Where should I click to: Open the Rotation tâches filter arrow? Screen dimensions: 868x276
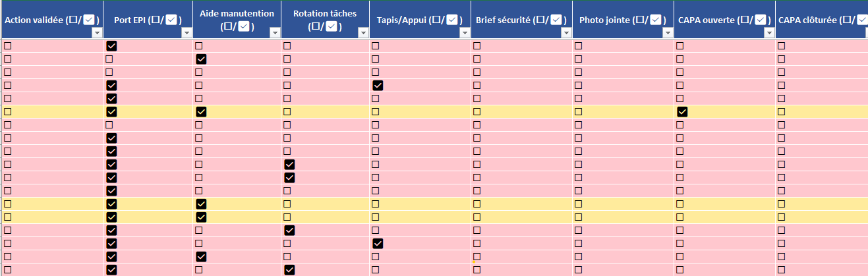[x=362, y=32]
